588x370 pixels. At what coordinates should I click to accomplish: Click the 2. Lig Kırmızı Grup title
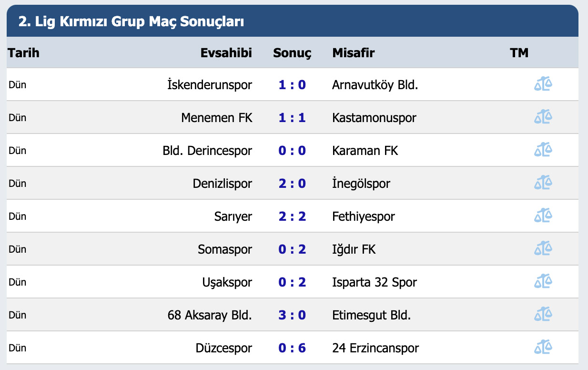tap(131, 22)
